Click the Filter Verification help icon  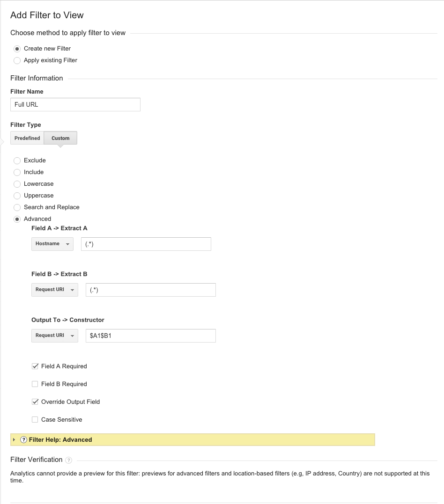pos(69,460)
